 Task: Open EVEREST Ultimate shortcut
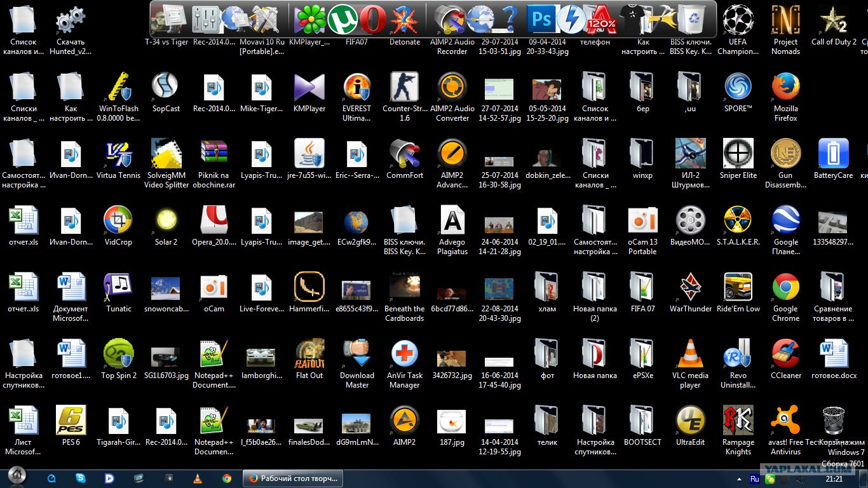[x=356, y=97]
